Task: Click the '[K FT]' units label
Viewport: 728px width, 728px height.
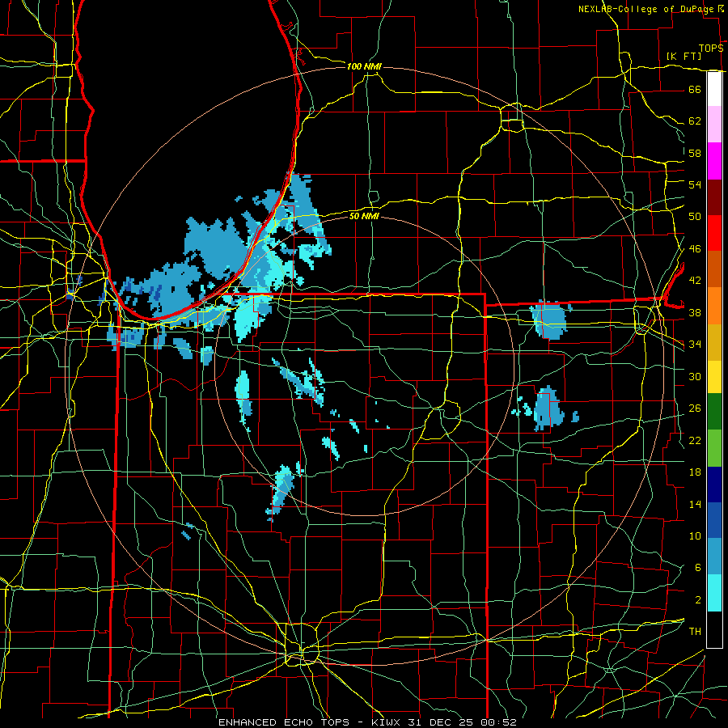Action: tap(684, 56)
